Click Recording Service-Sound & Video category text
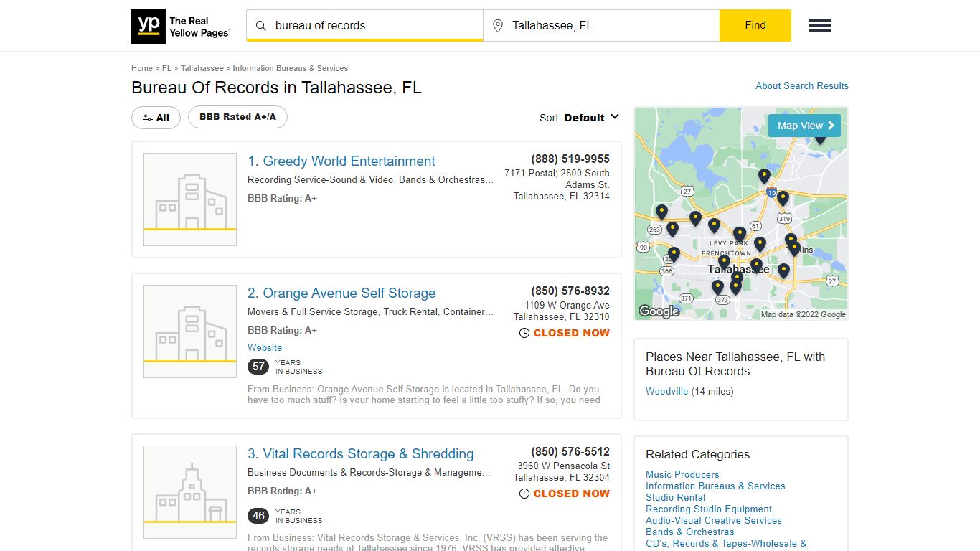The width and height of the screenshot is (980, 551). (321, 180)
